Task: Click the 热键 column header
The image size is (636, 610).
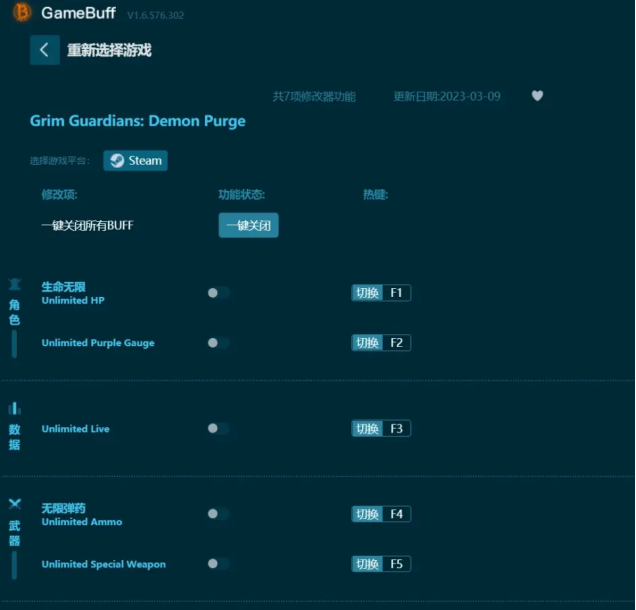Action: point(376,195)
